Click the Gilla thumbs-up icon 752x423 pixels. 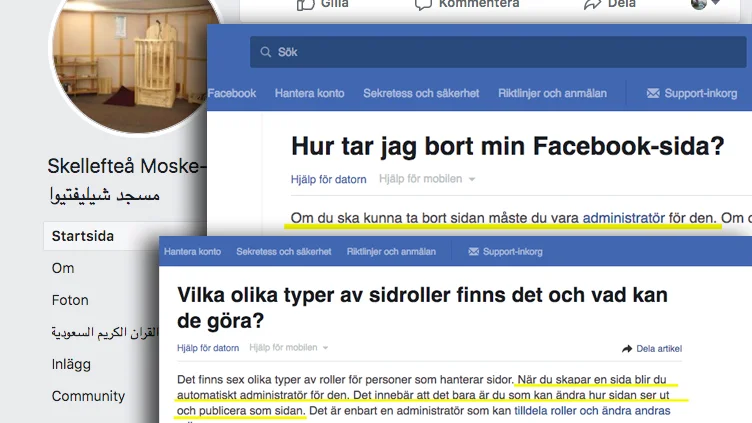tap(306, 4)
